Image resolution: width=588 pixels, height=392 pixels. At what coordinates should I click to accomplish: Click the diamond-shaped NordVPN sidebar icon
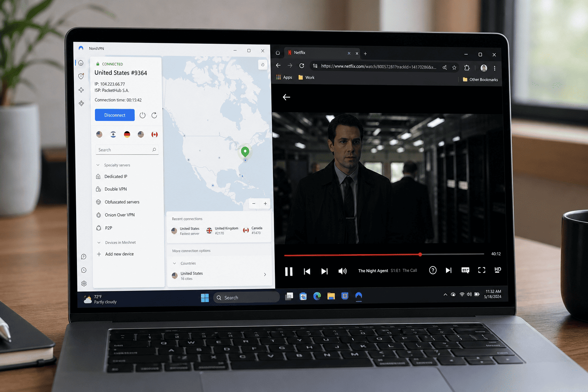coord(81,103)
